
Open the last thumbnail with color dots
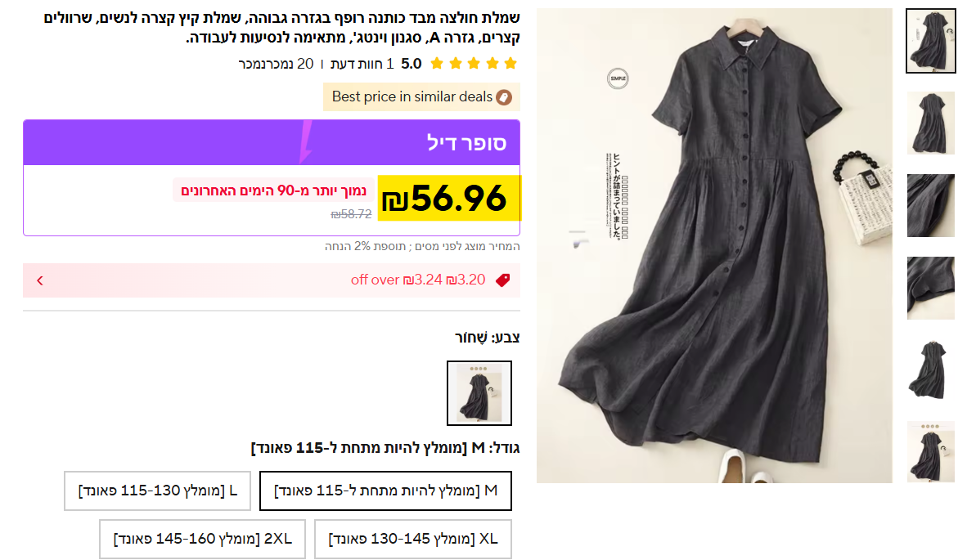(931, 451)
